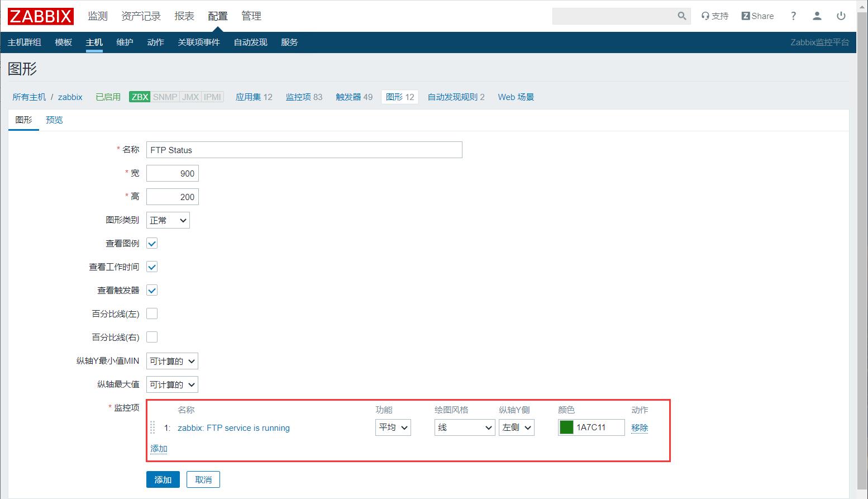Click the 已启用 status link
Screen dimensions: 868x499
(108, 97)
